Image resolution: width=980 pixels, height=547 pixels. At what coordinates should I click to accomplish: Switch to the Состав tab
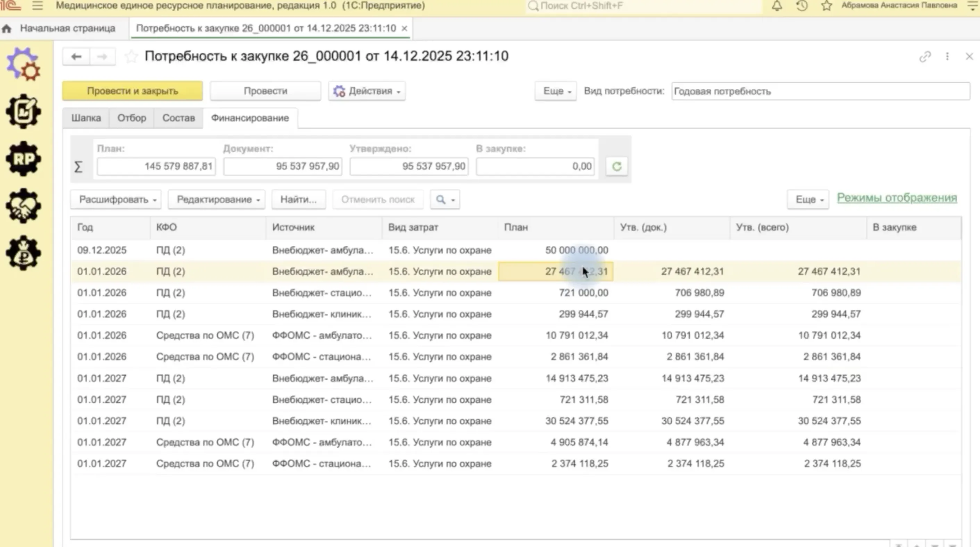click(x=178, y=118)
